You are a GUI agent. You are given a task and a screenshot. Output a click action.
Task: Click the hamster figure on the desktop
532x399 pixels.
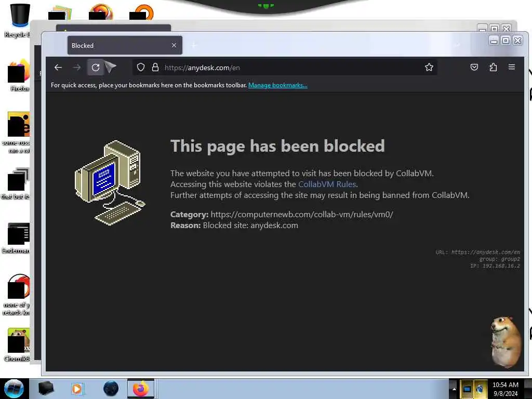[x=506, y=342]
